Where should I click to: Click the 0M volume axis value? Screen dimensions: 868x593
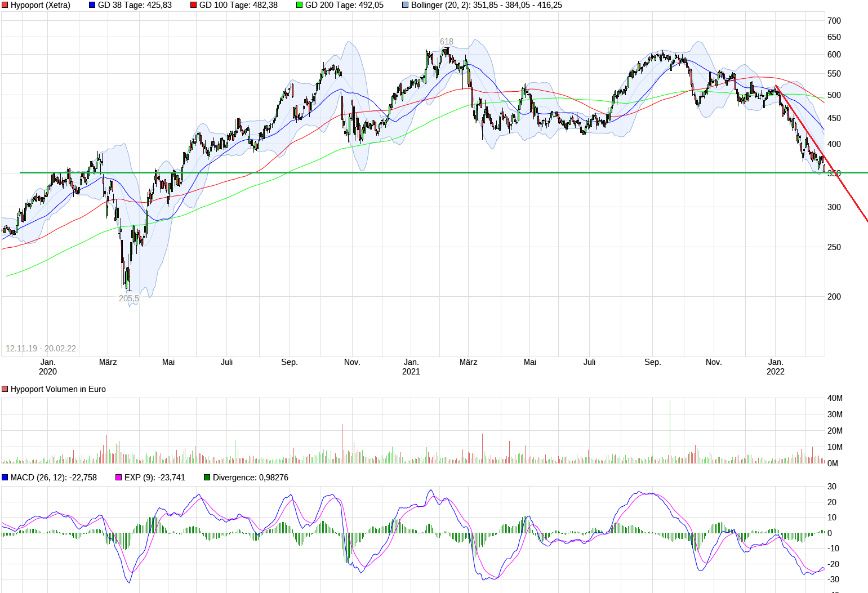click(833, 463)
